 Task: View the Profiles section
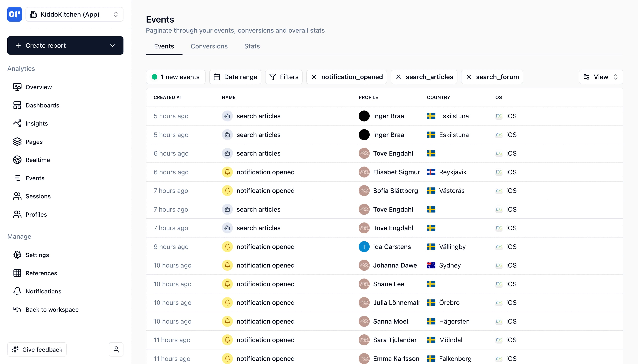[x=36, y=215]
